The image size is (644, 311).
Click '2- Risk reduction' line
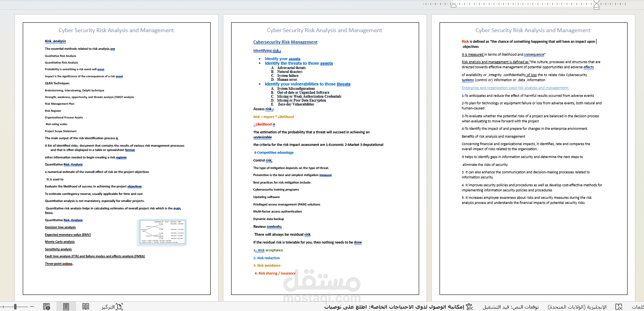(x=266, y=258)
